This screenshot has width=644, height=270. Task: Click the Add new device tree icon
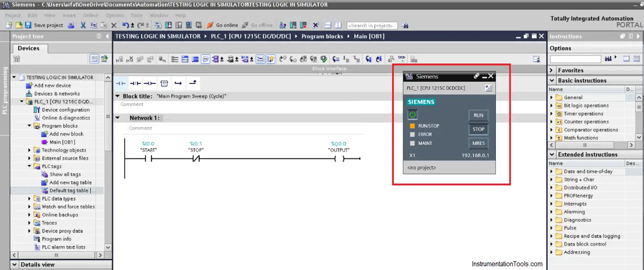[29, 85]
